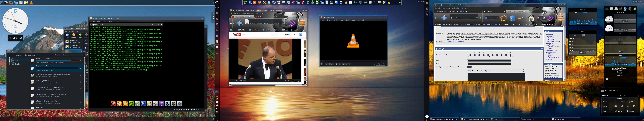The image size is (644, 121).
Task: Click VLC's toggle playlist button
Action: [344, 64]
